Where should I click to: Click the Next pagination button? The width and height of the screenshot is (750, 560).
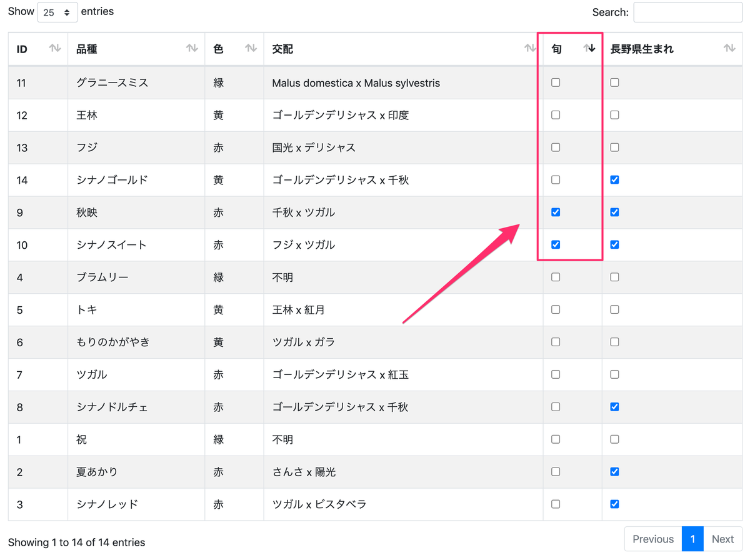coord(722,538)
